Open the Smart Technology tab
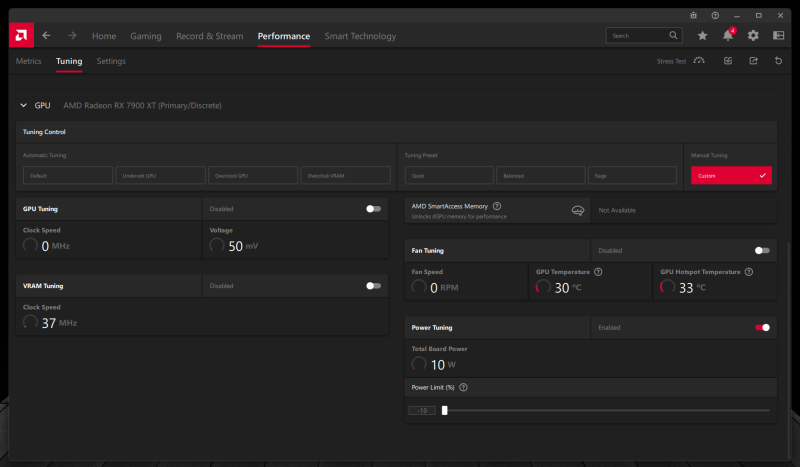This screenshot has height=467, width=800. pyautogui.click(x=360, y=36)
